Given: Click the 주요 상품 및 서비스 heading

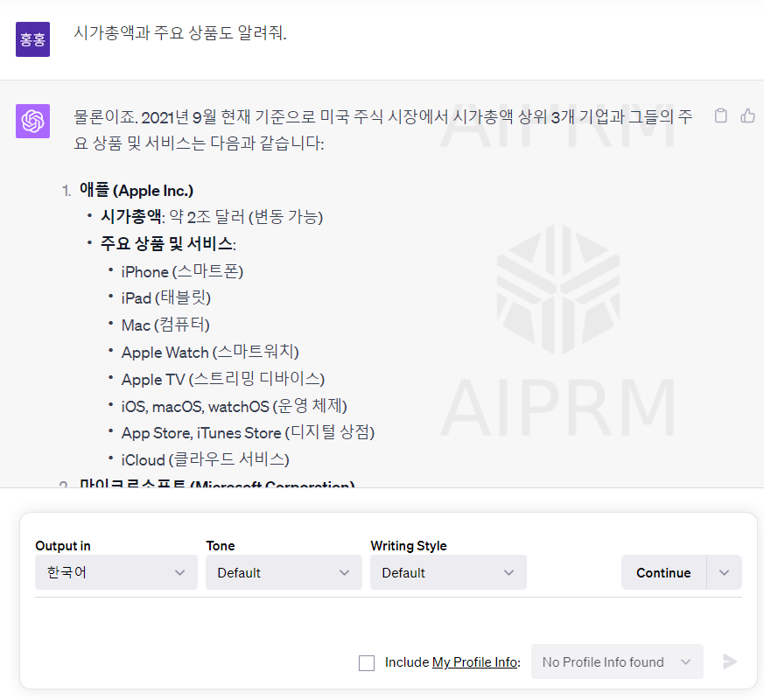Looking at the screenshot, I should click(168, 243).
